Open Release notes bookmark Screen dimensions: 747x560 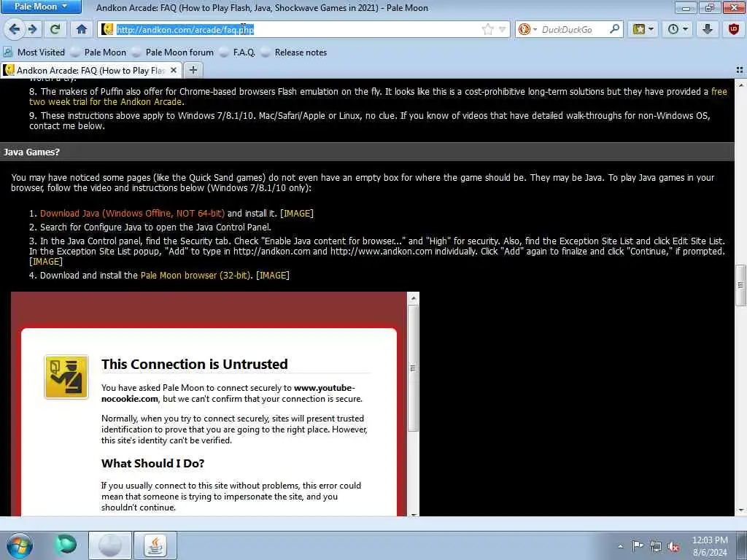coord(295,52)
